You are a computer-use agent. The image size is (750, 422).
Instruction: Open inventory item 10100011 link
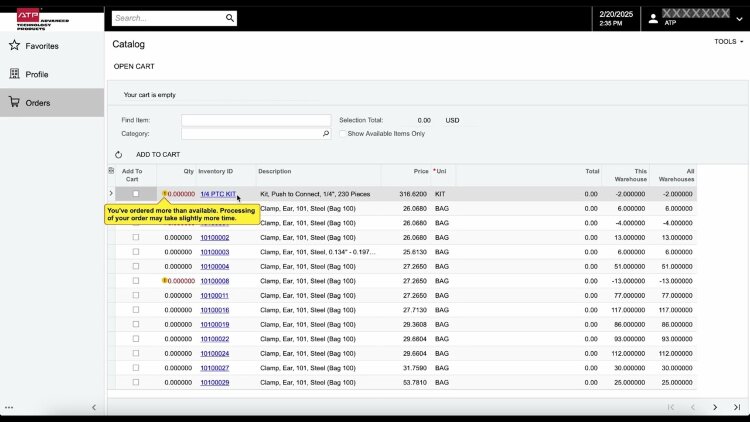click(x=214, y=295)
